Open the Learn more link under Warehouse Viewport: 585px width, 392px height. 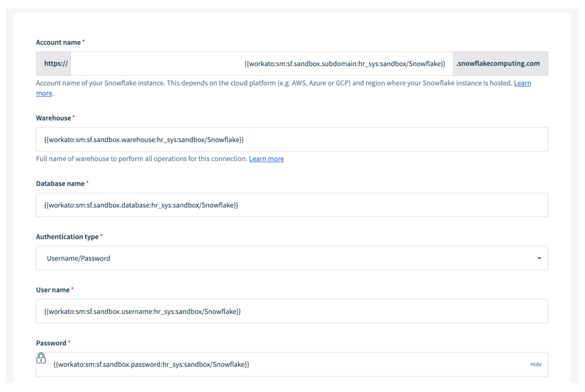click(x=266, y=159)
